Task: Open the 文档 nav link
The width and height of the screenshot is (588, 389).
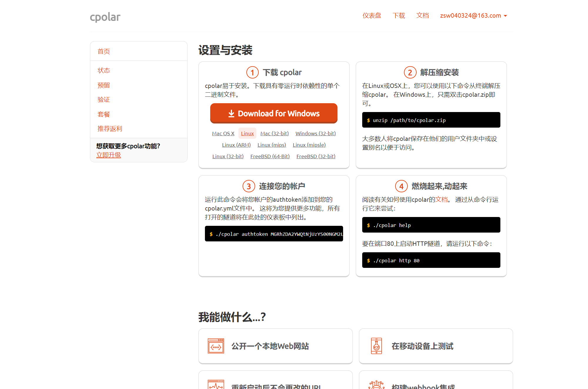Action: click(x=422, y=16)
